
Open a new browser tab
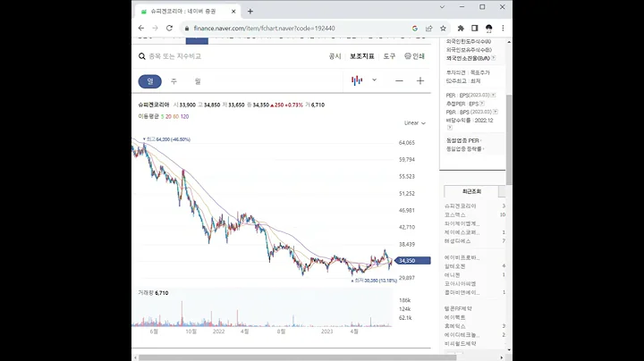click(x=250, y=12)
